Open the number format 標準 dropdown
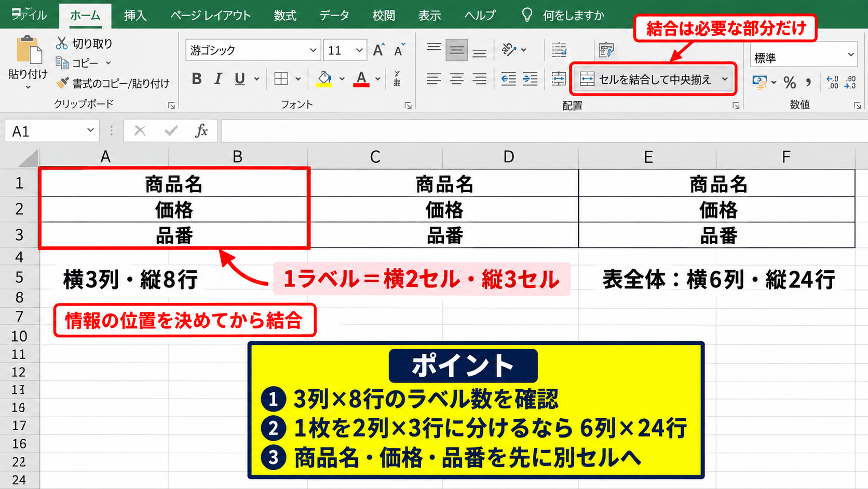This screenshot has width=868, height=489. 850,55
